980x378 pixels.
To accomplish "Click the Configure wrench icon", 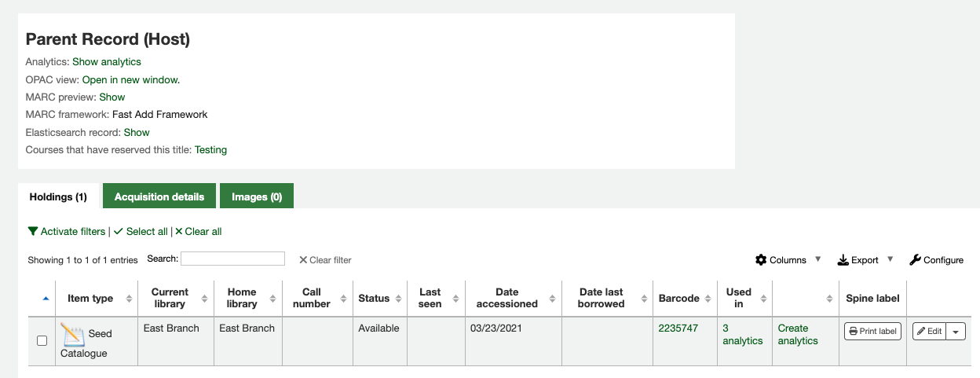I will click(x=915, y=260).
